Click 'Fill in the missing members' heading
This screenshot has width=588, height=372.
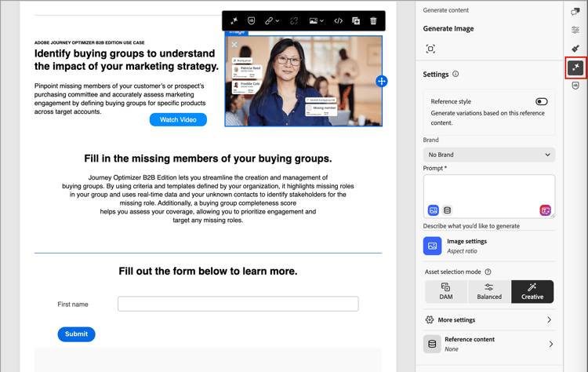[x=208, y=159]
